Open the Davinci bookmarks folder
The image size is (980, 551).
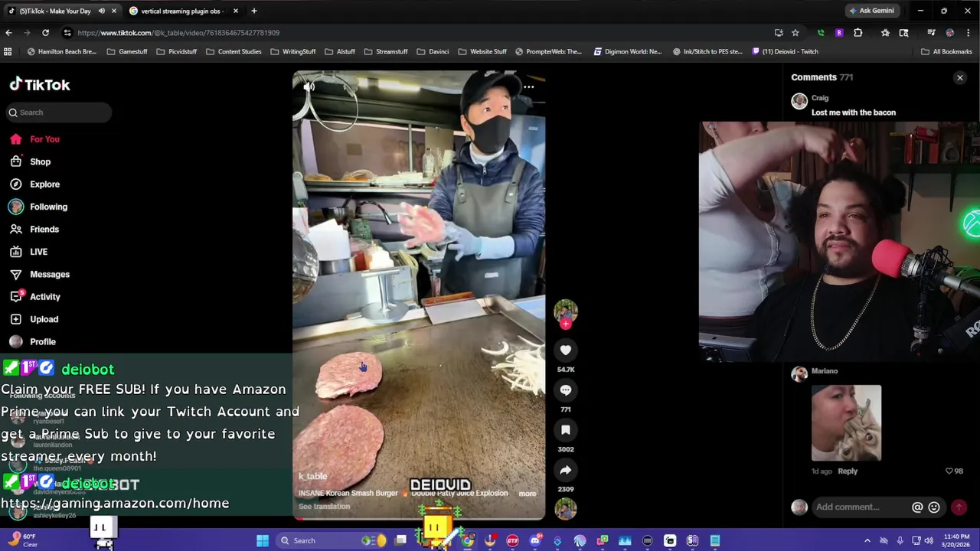pos(433,52)
